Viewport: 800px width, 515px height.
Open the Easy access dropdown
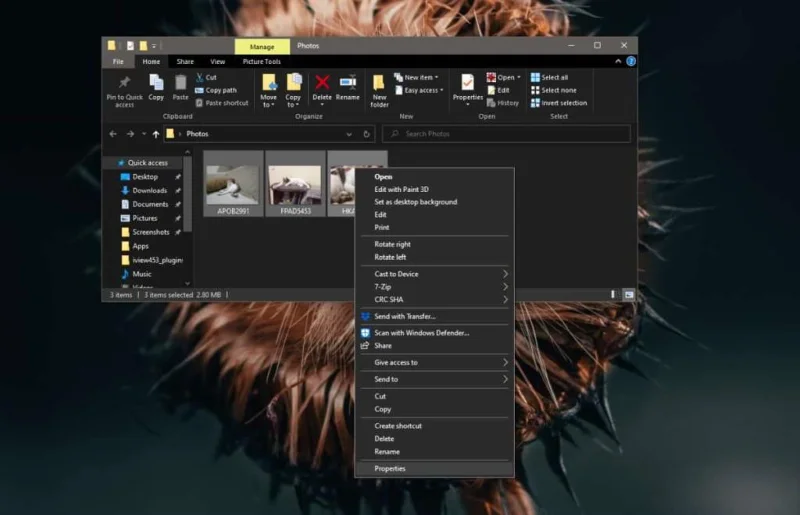pos(419,90)
